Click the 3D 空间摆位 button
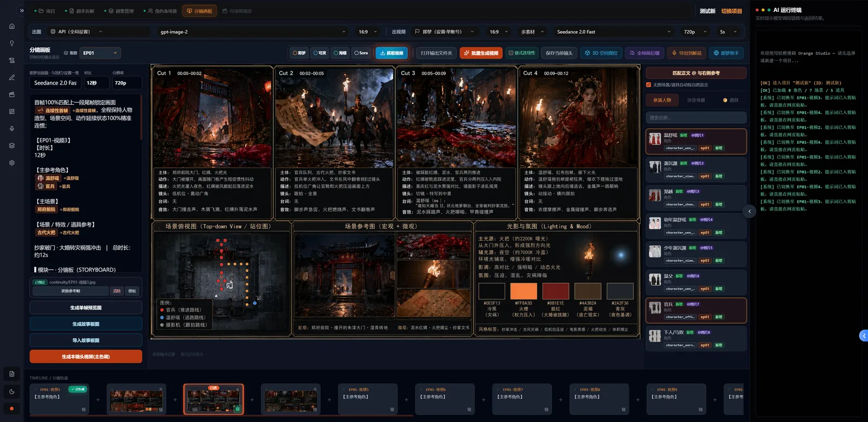Viewport: 868px width, 422px height. (x=601, y=53)
